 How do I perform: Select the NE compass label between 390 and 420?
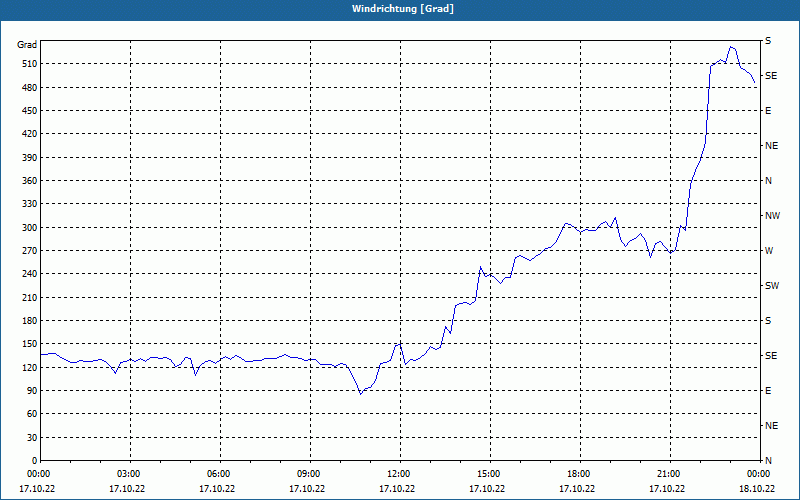[771, 146]
